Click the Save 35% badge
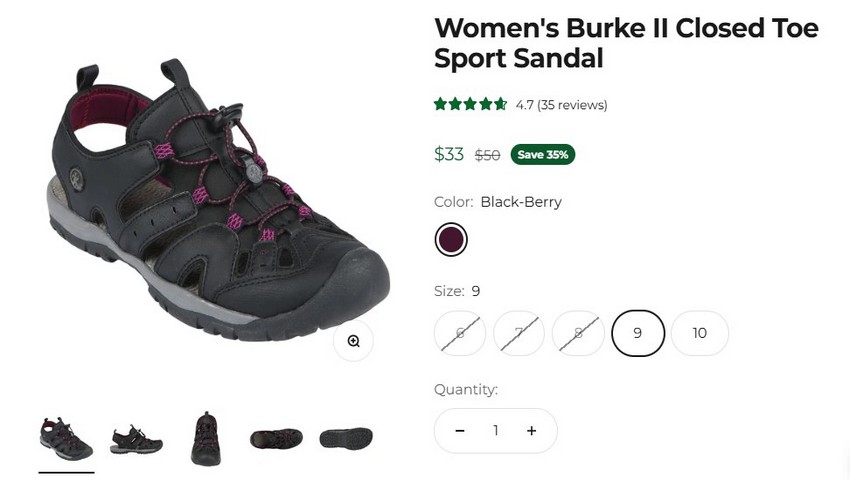This screenshot has height=480, width=850. pyautogui.click(x=543, y=155)
